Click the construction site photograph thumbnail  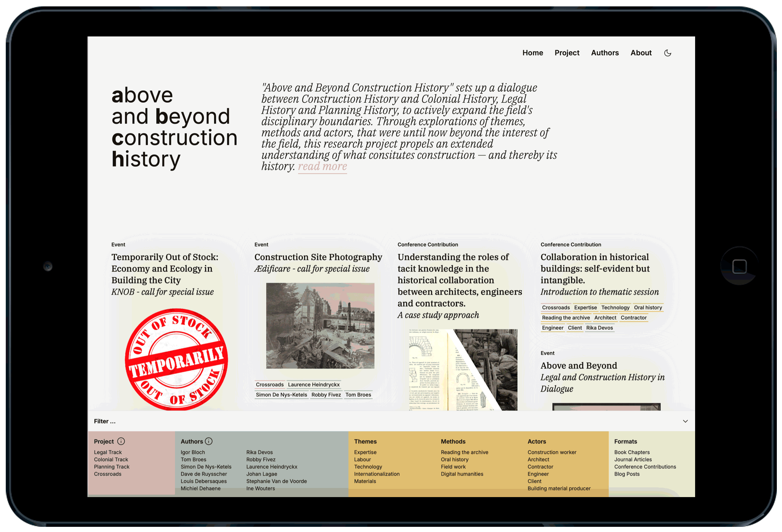tap(320, 326)
